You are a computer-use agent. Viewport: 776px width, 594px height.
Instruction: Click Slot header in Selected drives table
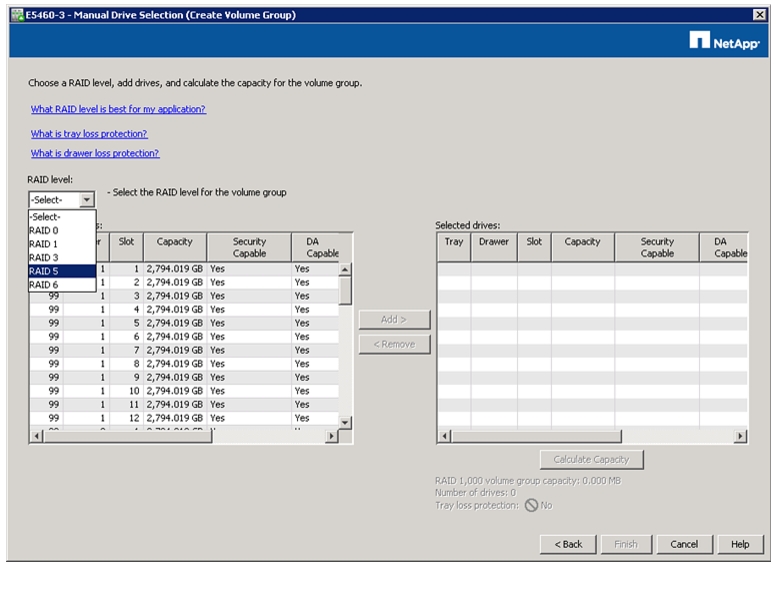534,247
